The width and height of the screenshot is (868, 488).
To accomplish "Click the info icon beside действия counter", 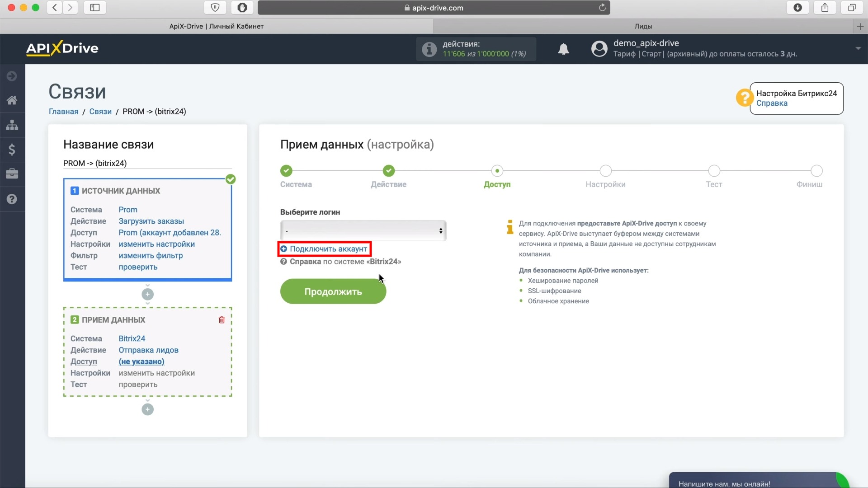I will (429, 49).
